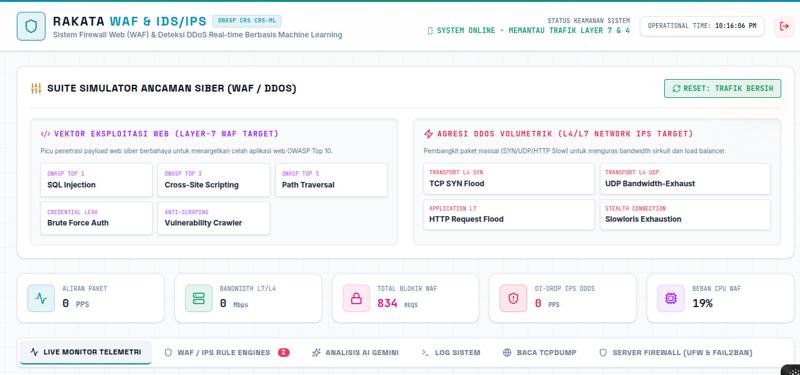Click the globe icon on Baca TCPDump tab

(x=507, y=353)
